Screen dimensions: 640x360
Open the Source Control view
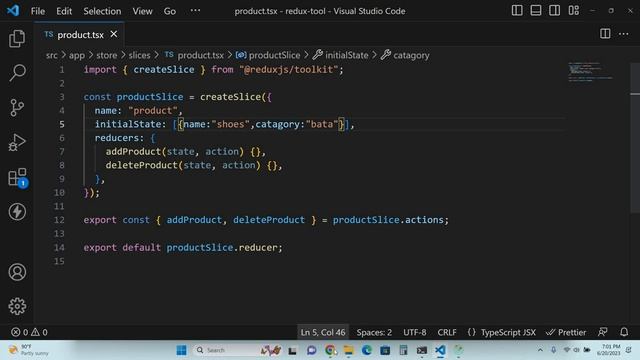pos(17,108)
